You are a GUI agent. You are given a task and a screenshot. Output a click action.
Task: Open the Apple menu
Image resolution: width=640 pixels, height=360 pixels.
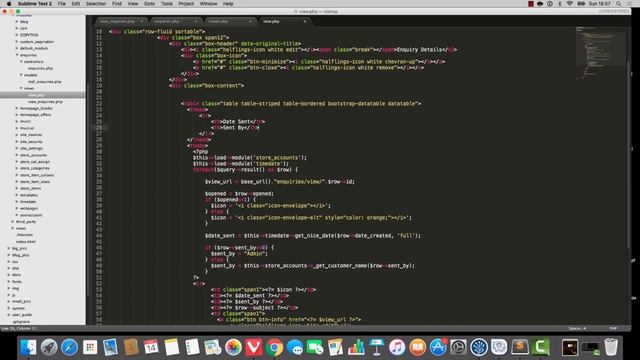pos(9,4)
